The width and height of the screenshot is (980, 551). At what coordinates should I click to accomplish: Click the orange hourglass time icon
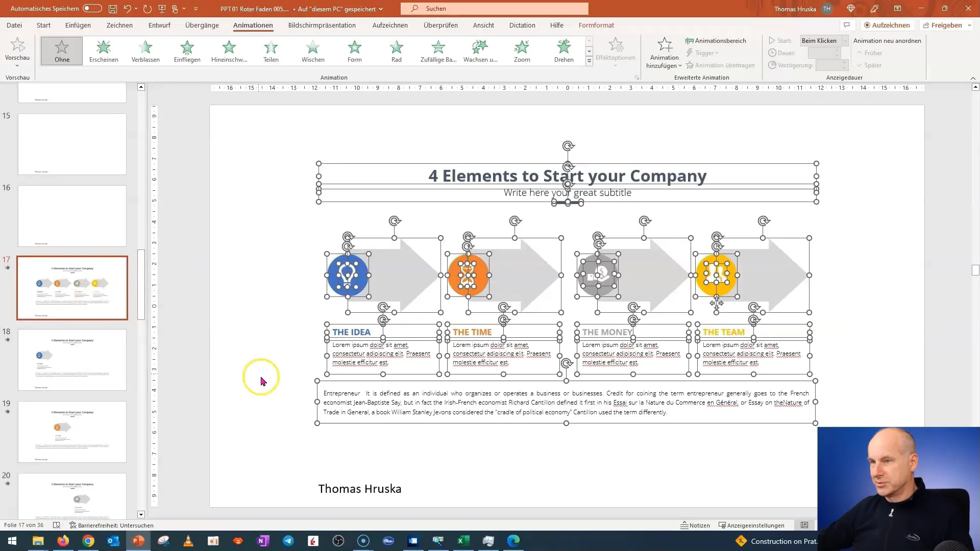click(x=468, y=275)
